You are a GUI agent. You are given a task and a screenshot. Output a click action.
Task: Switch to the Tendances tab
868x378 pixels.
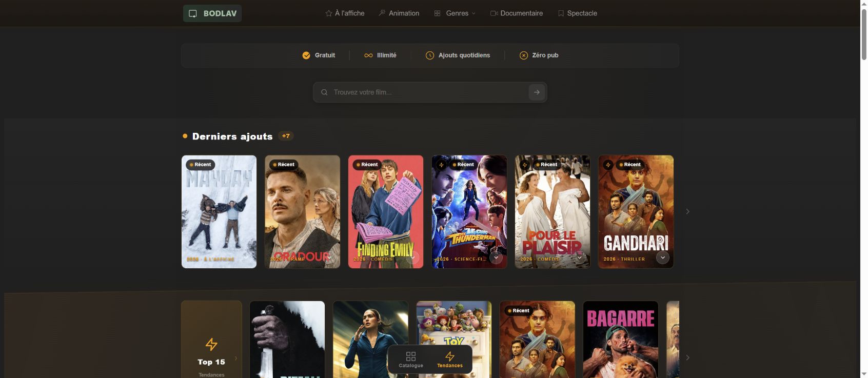(x=450, y=360)
